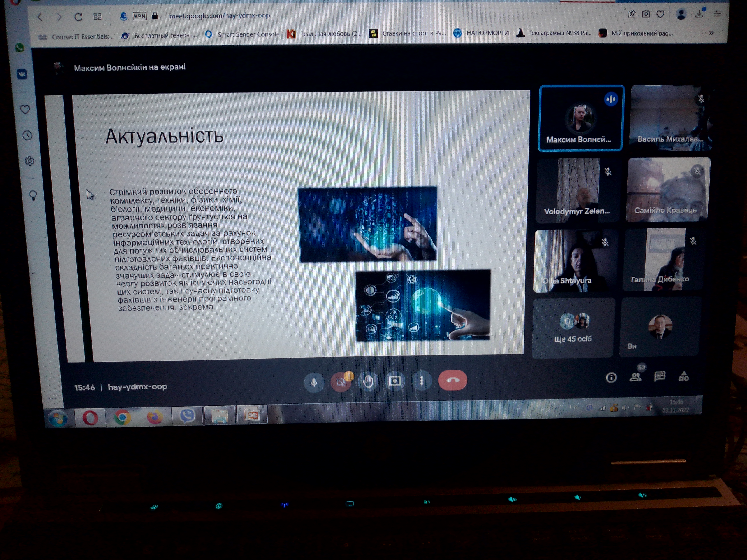Expand hidden bookmarks with double chevron
This screenshot has height=560, width=747.
(x=711, y=33)
